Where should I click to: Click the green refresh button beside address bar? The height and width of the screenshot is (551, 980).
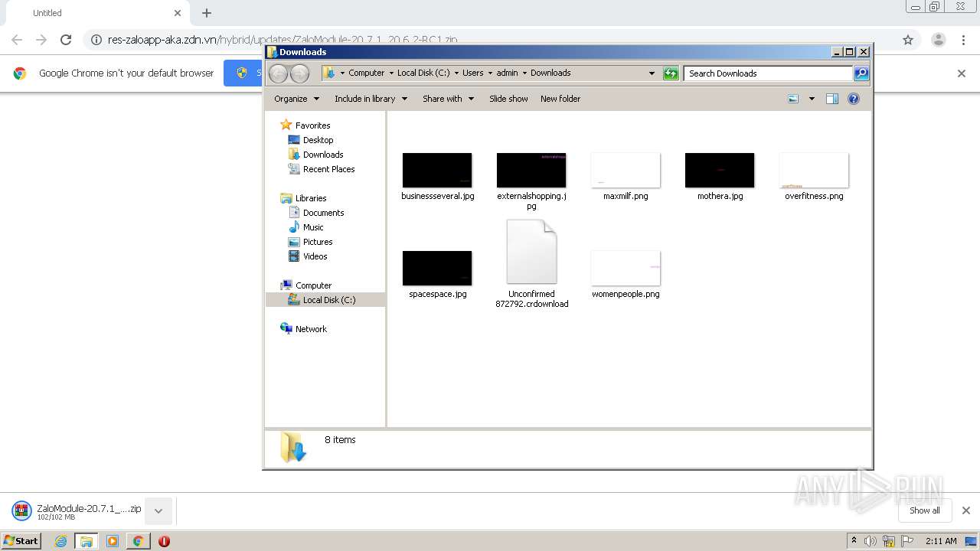[x=671, y=73]
